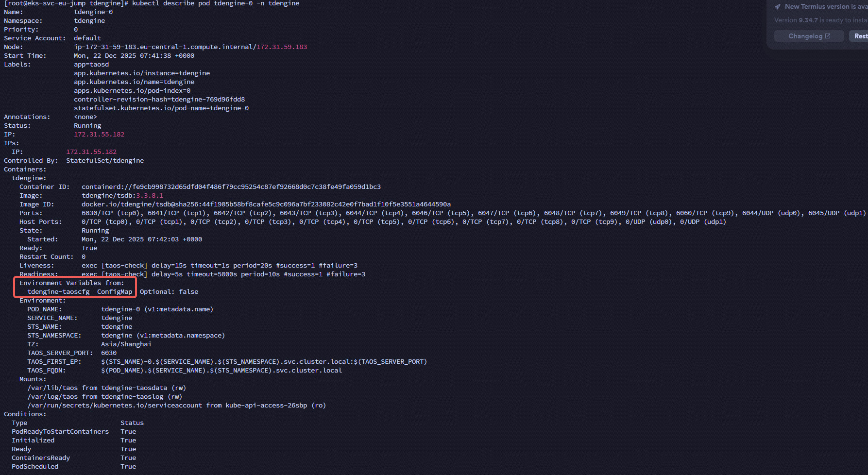Click the external-link icon beside Changelog
This screenshot has height=475, width=868.
[828, 36]
